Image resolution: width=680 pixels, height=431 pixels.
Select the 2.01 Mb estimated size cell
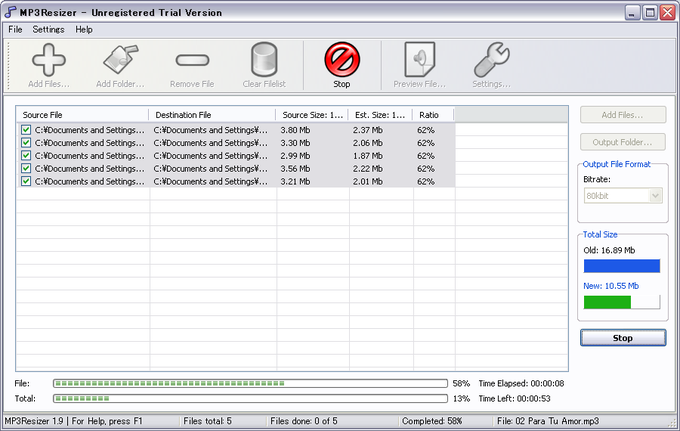tap(367, 181)
